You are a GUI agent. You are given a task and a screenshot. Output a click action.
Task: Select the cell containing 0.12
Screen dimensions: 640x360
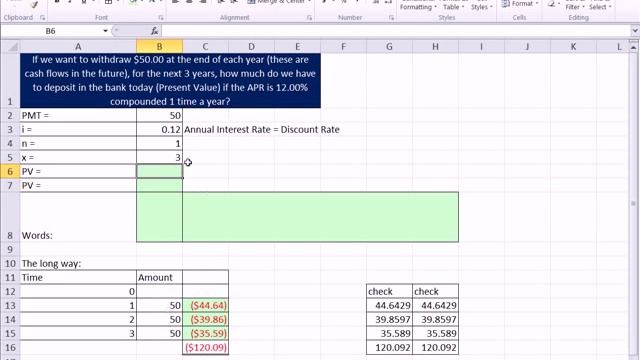pos(159,129)
